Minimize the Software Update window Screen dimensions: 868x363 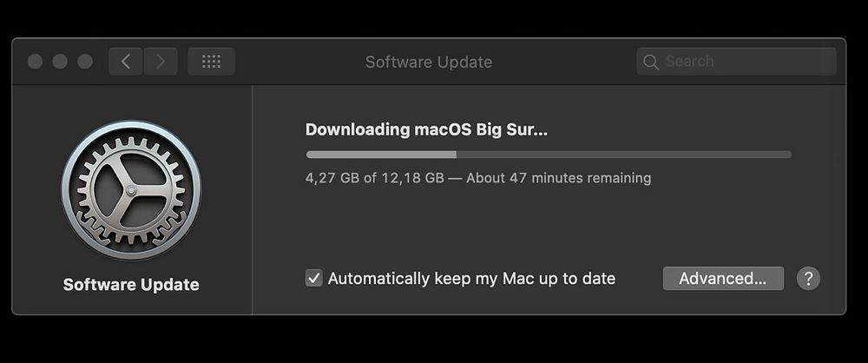(60, 62)
